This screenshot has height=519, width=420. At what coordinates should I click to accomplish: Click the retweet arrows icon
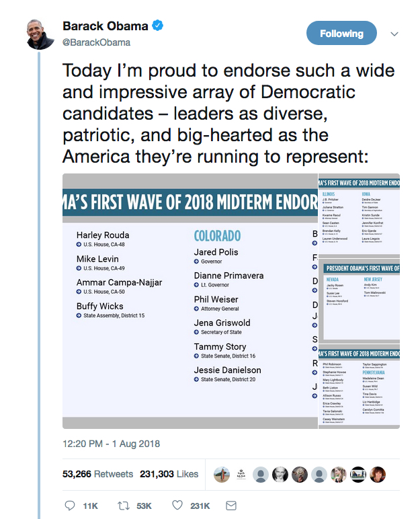pyautogui.click(x=123, y=505)
